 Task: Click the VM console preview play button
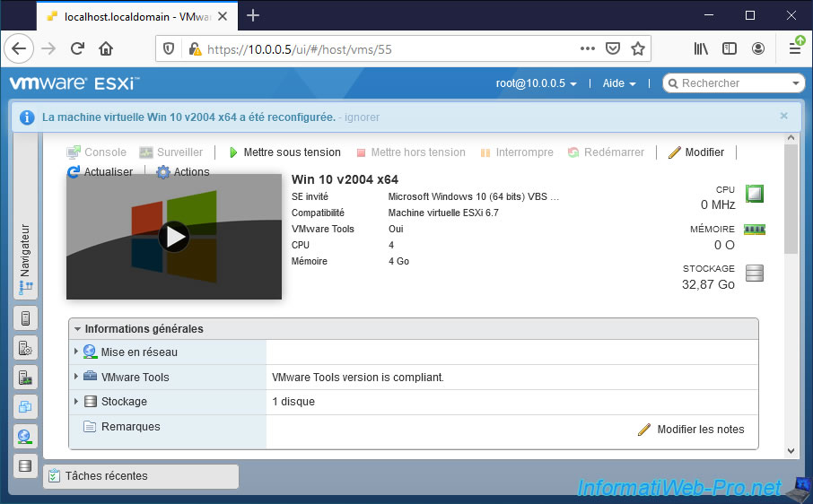[x=174, y=237]
